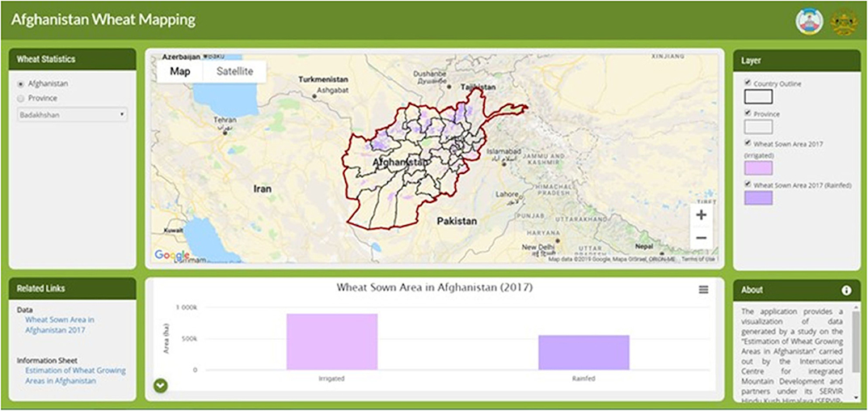868x411 pixels.
Task: Click the Turkmenistan label on the map
Action: 323,80
